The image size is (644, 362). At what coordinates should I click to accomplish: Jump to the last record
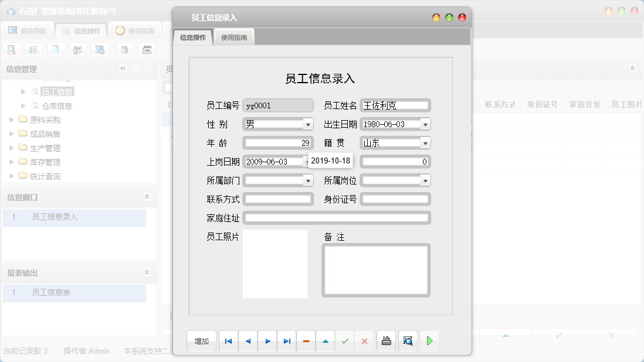(286, 340)
